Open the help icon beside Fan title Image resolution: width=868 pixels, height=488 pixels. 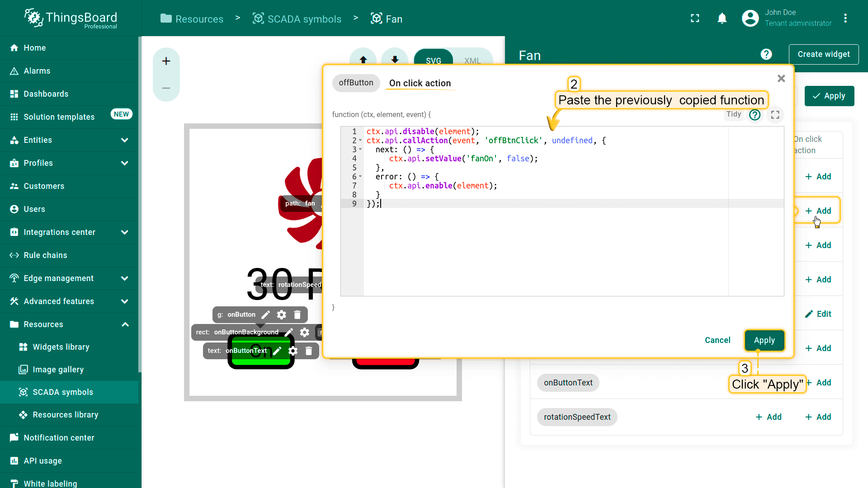(766, 54)
